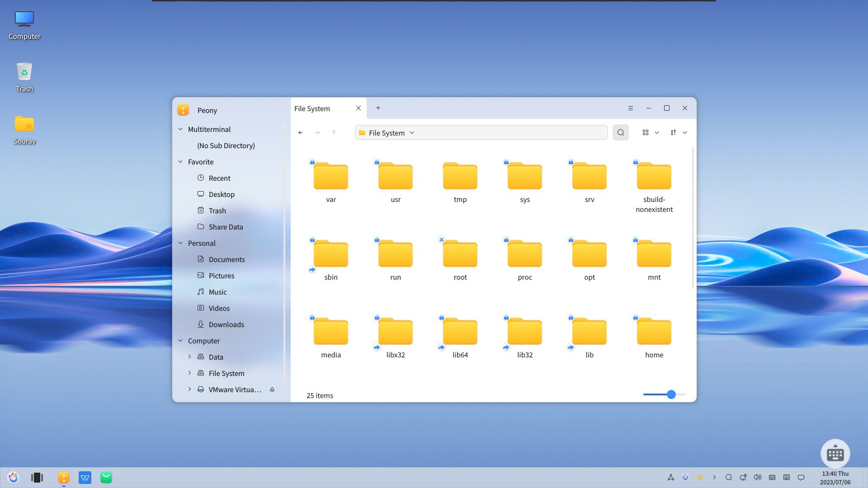868x488 pixels.
Task: Click the sort order icon
Action: (673, 132)
